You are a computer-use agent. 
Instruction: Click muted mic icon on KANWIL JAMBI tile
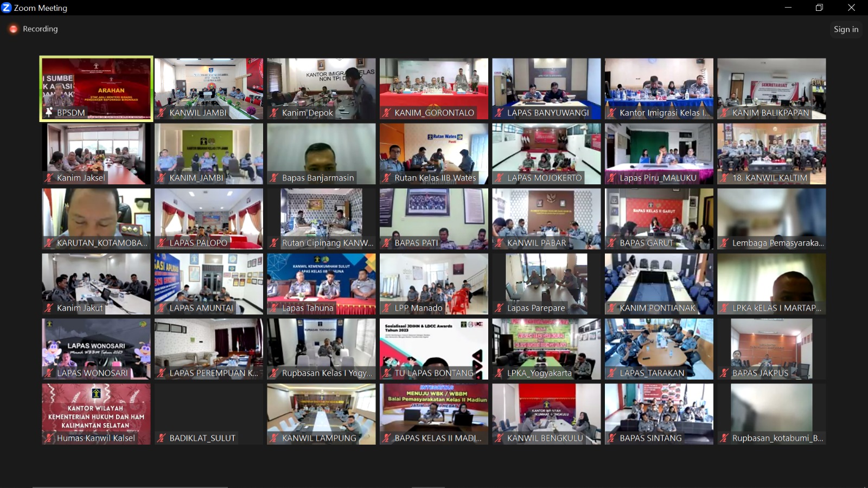(x=162, y=113)
